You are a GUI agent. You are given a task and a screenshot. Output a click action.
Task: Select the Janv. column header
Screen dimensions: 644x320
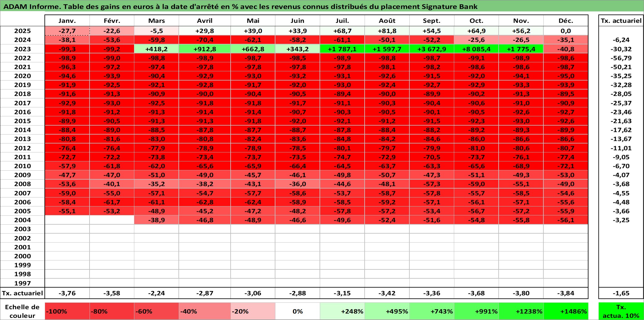coord(67,21)
